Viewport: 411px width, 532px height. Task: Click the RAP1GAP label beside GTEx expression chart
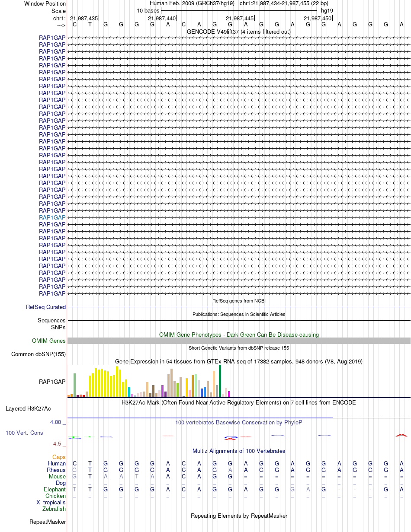tap(52, 382)
